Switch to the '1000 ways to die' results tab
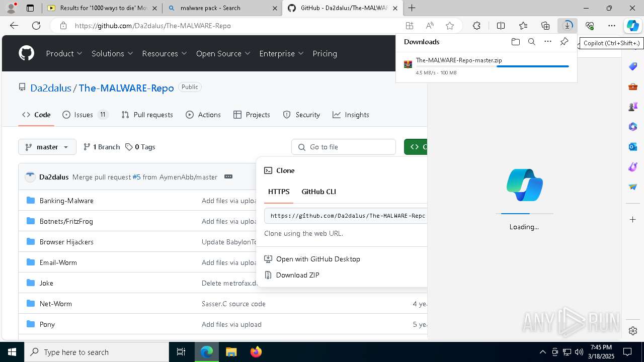The height and width of the screenshot is (362, 644). tap(103, 8)
